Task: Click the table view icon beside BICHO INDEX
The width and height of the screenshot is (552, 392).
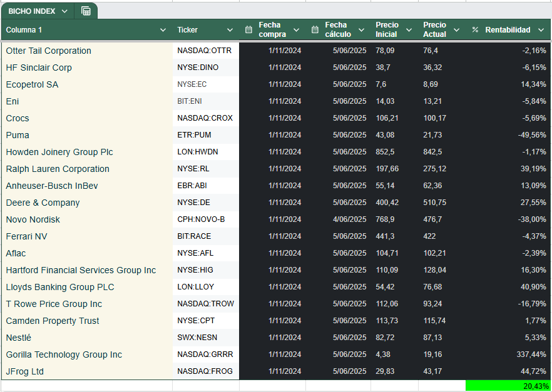Action: coord(86,11)
